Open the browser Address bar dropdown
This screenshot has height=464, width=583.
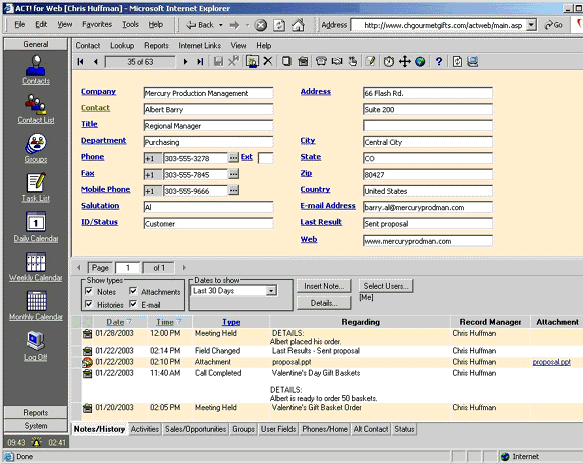[532, 25]
